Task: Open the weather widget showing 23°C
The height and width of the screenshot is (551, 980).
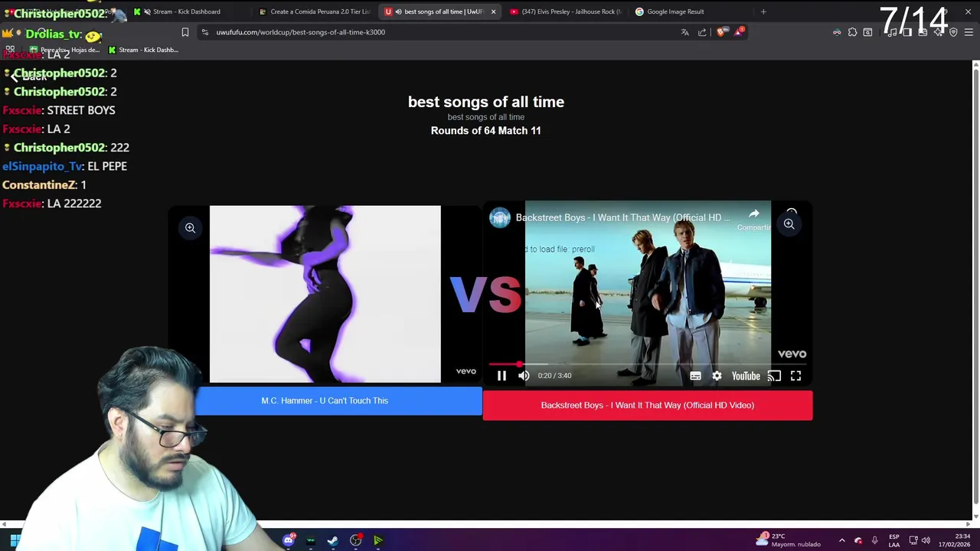Action: (x=789, y=540)
